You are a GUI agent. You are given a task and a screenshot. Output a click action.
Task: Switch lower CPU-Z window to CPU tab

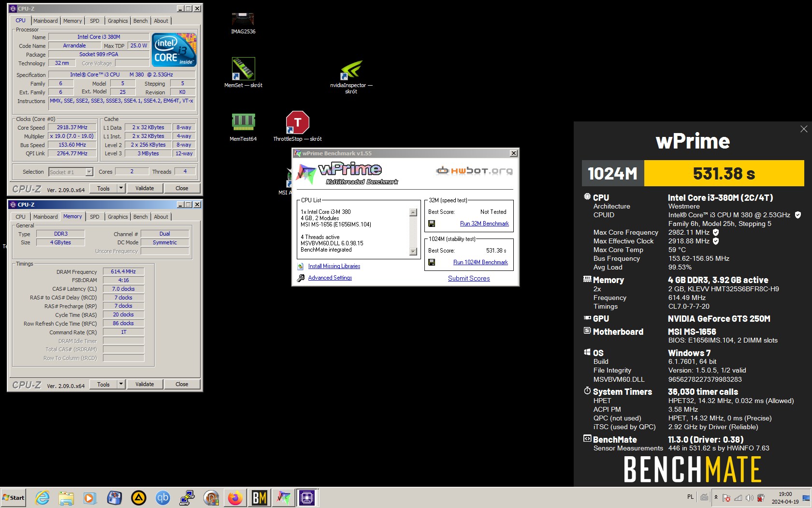(20, 217)
